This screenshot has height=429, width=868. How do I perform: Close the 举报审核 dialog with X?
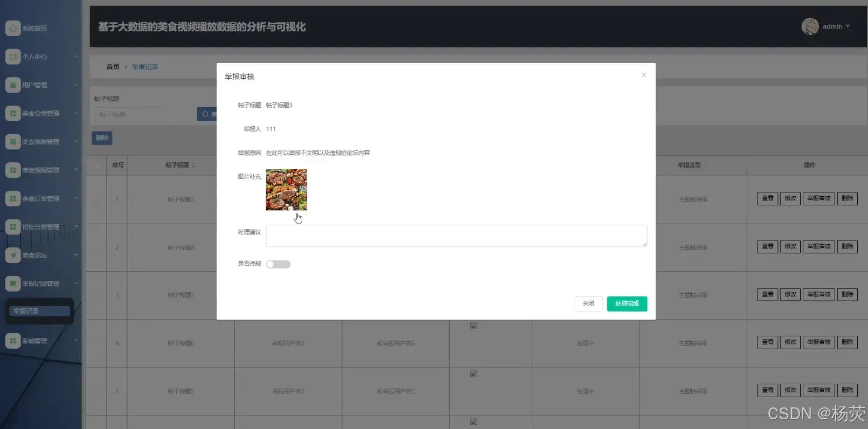point(644,75)
